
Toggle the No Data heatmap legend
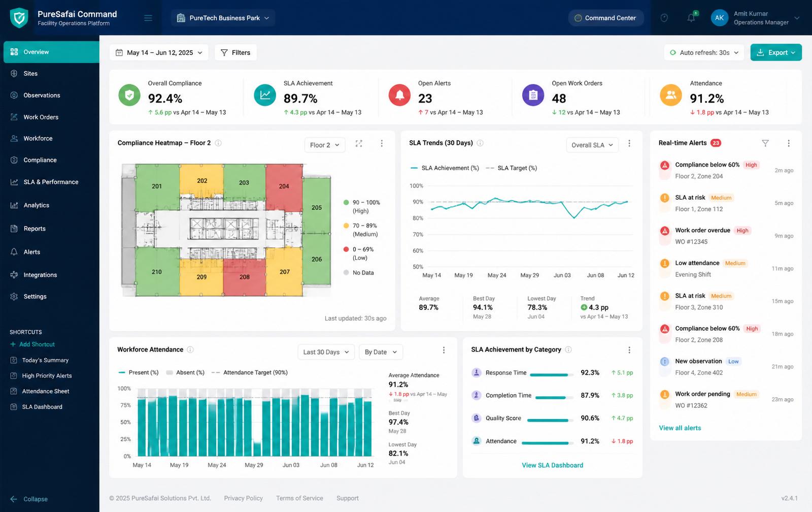358,273
